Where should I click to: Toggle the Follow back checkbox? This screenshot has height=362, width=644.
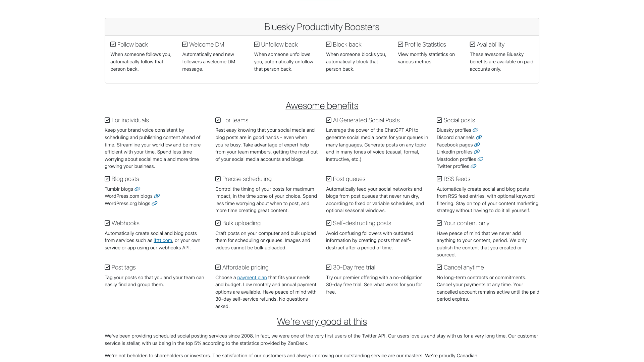point(113,44)
